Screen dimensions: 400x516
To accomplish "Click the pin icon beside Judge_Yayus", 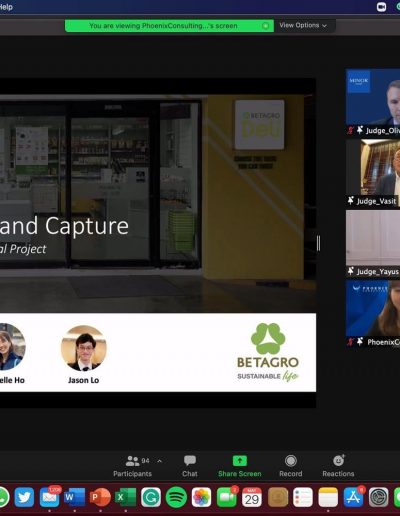I will 351,271.
